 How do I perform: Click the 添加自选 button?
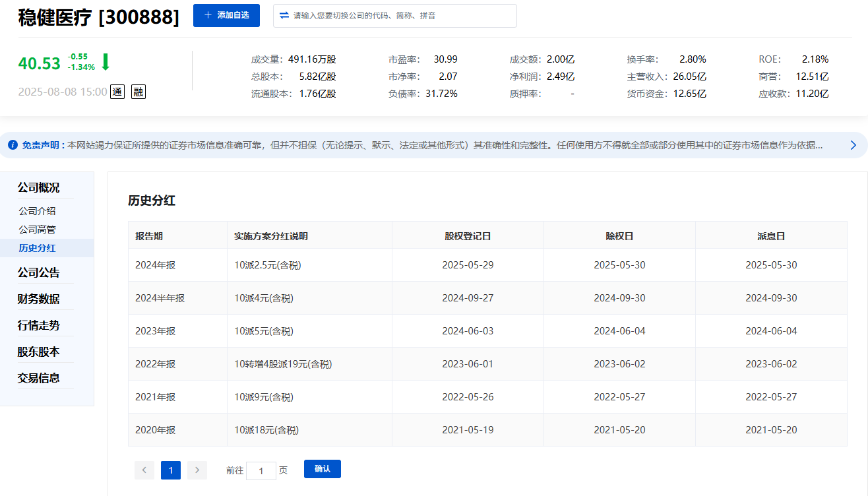226,15
